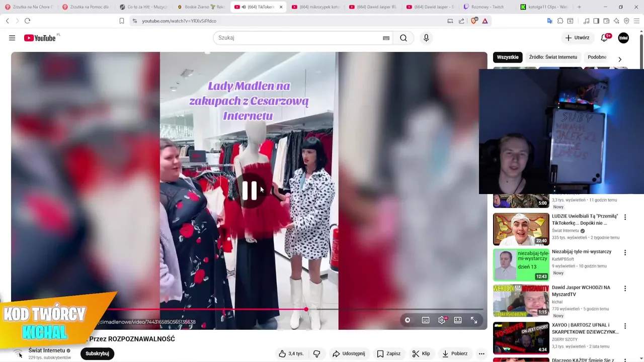The width and height of the screenshot is (644, 362).
Task: Open the Kichal account avatar menu
Action: [623, 38]
